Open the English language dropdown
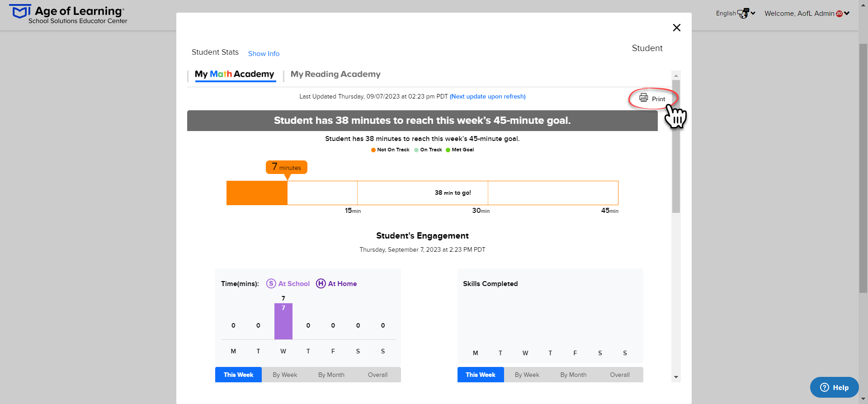This screenshot has height=404, width=868. click(x=736, y=14)
